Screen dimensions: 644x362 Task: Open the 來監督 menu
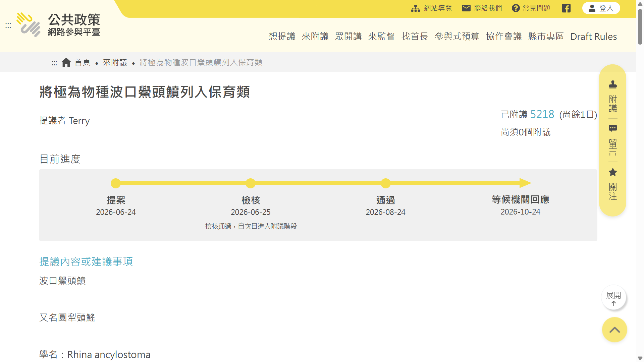coord(381,37)
